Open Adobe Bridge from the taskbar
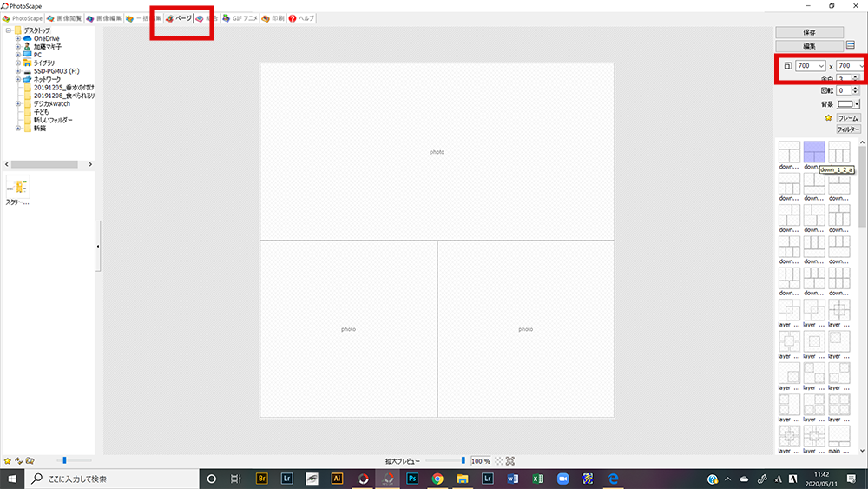The height and width of the screenshot is (489, 868). [x=262, y=479]
